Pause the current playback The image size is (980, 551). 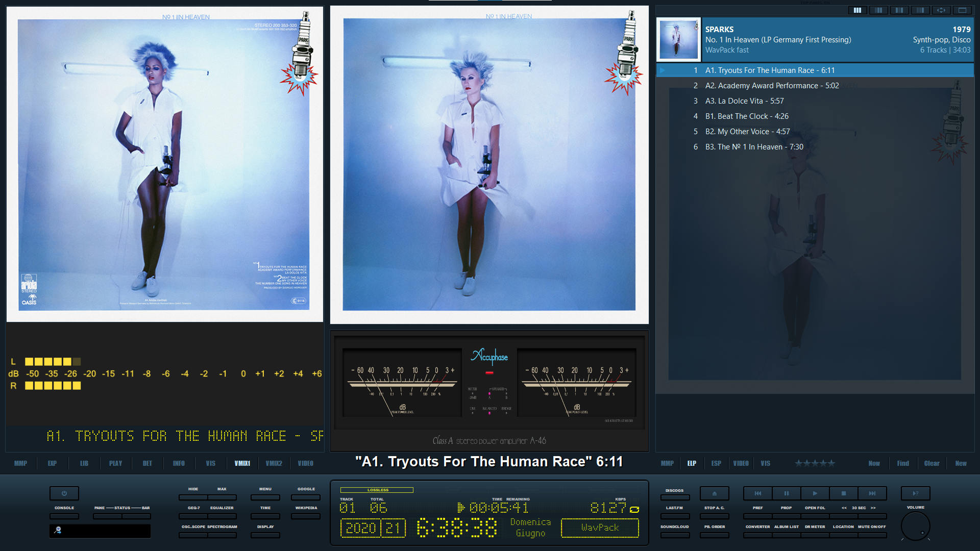pos(786,493)
